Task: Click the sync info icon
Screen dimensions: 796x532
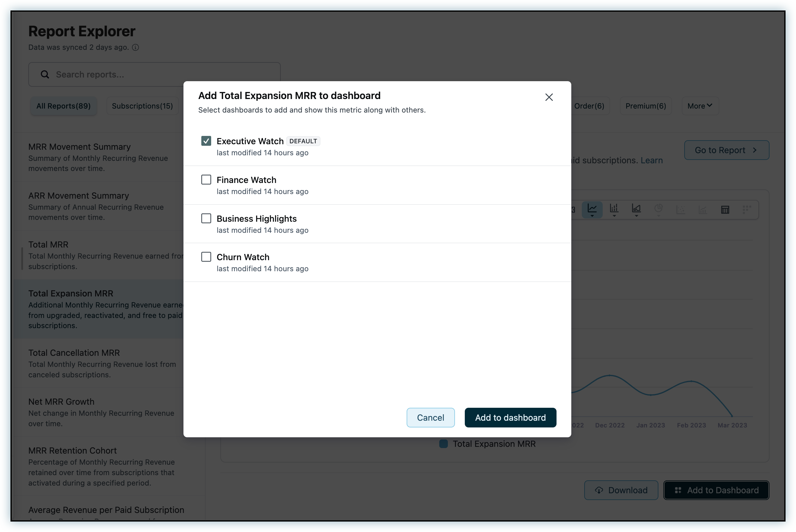Action: (x=135, y=47)
